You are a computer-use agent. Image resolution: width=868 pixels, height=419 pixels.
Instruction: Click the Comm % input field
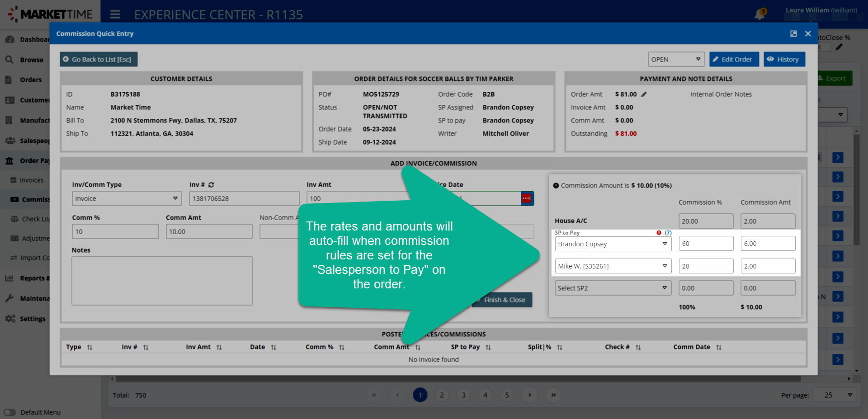[115, 231]
